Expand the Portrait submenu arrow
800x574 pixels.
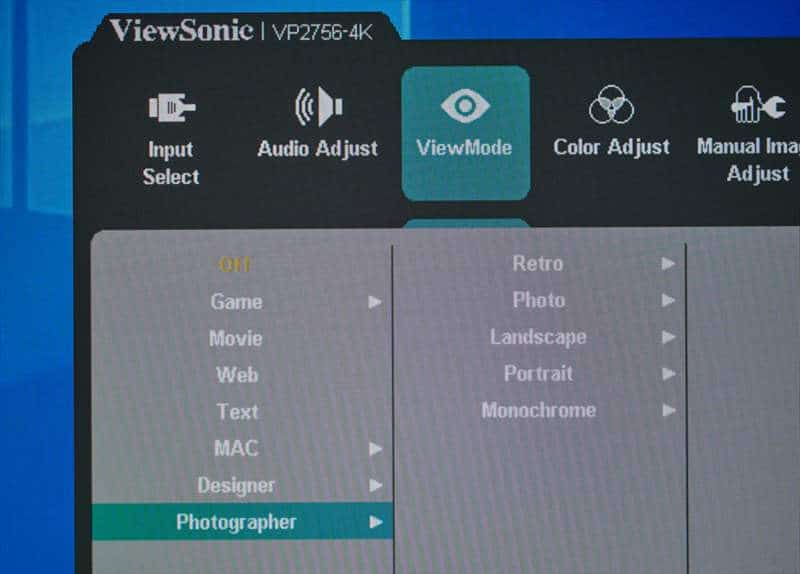tap(669, 374)
